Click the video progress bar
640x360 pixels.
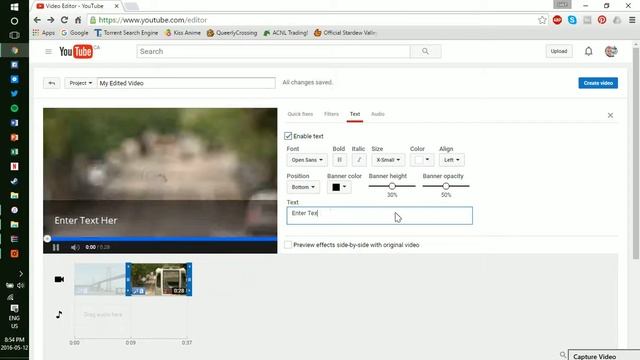click(160, 238)
